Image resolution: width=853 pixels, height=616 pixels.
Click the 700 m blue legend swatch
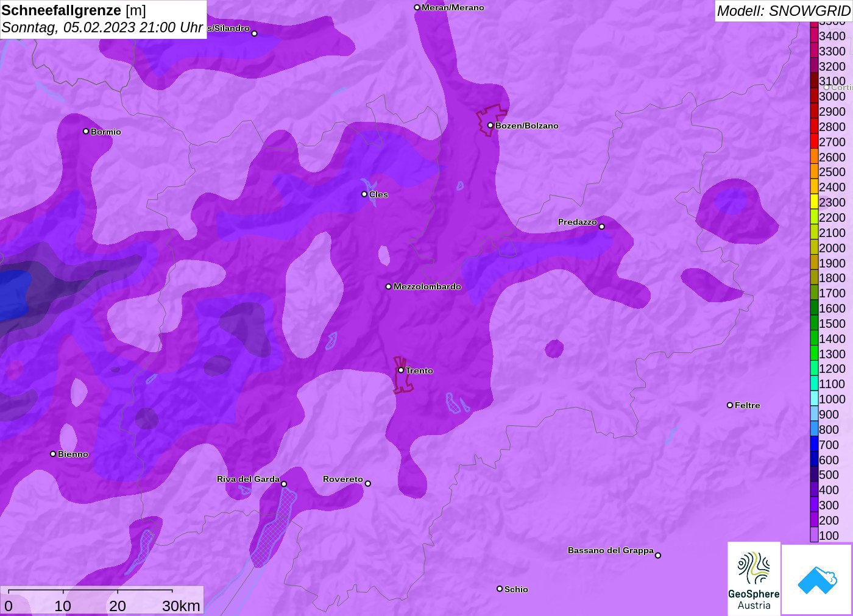point(814,445)
